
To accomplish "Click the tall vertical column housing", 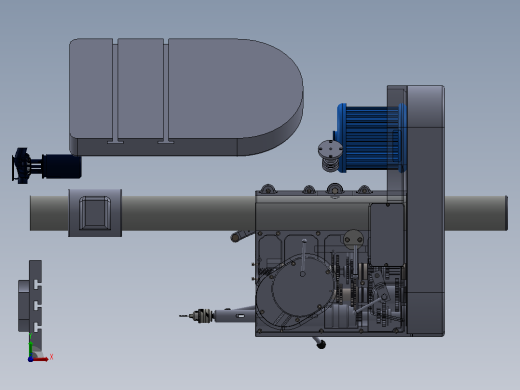I will point(425,211).
